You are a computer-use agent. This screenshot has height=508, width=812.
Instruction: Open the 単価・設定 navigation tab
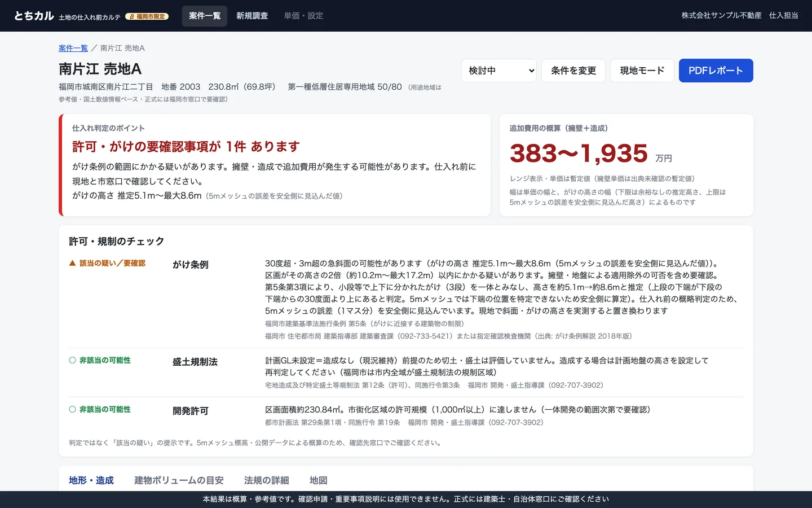click(303, 16)
